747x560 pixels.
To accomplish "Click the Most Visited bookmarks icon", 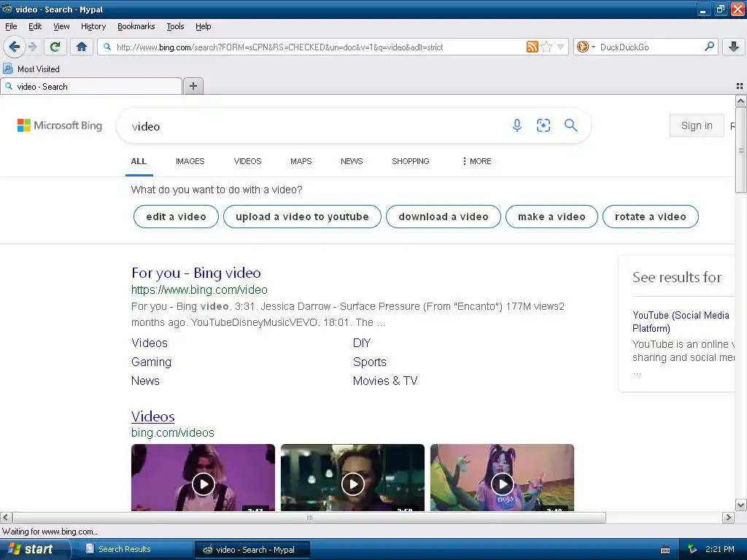I will click(x=8, y=69).
